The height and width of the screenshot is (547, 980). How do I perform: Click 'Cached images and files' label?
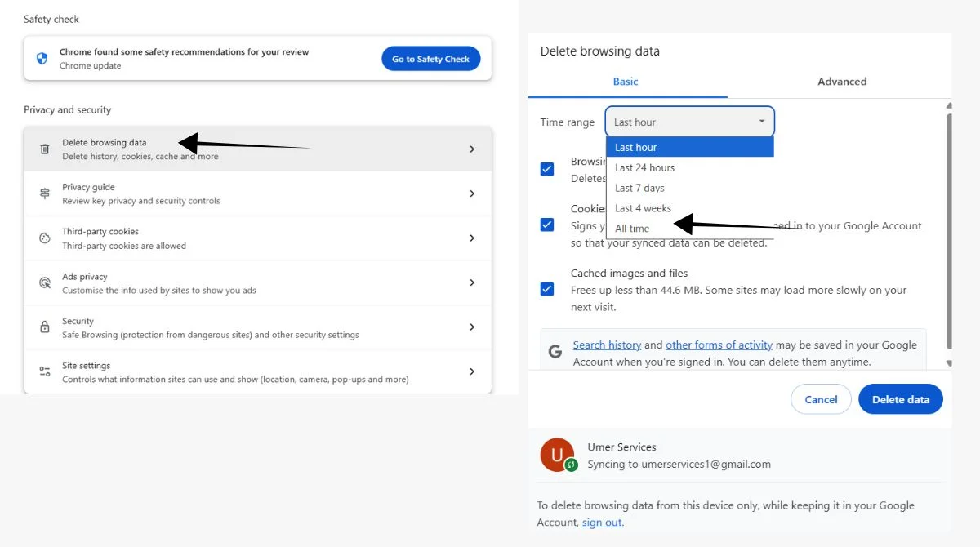tap(630, 273)
